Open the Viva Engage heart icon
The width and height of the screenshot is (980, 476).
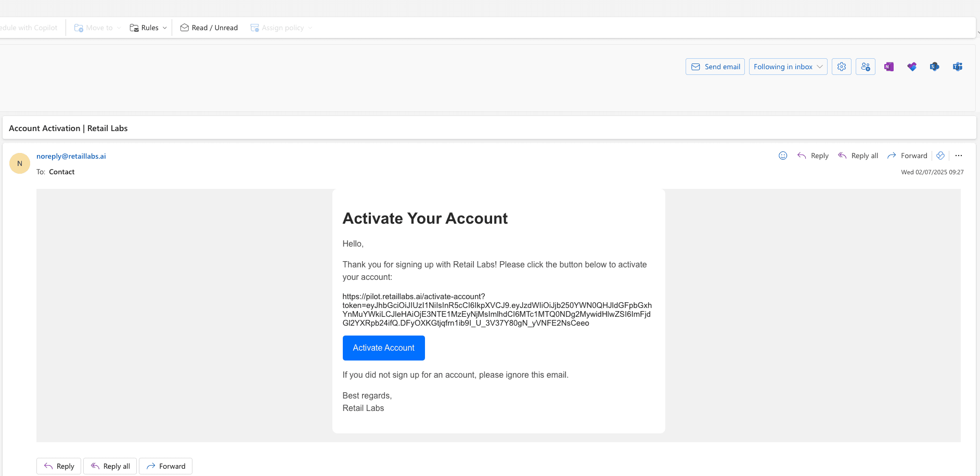912,67
